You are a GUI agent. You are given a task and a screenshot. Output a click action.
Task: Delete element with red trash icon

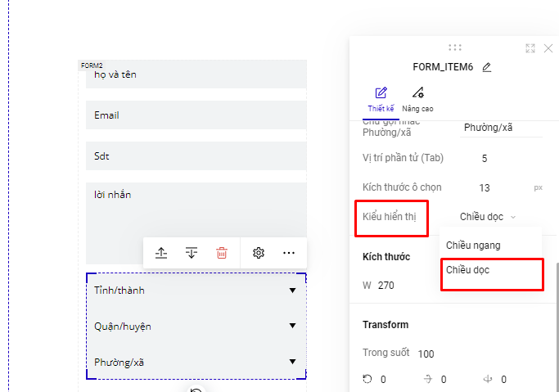coord(222,253)
